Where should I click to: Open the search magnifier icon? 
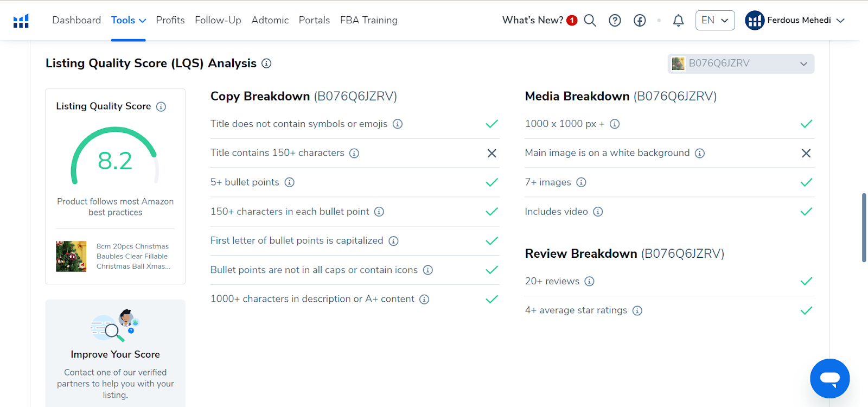(590, 21)
